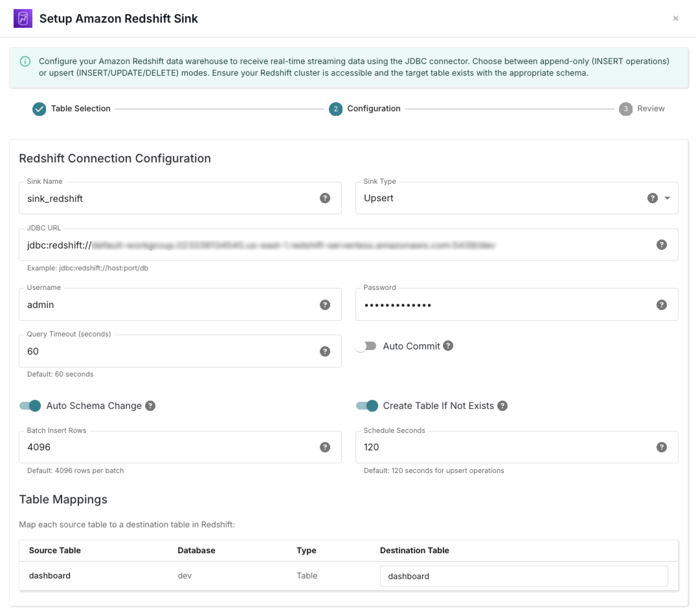This screenshot has height=616, width=696.
Task: Click the Table Mappings heading
Action: coord(63,500)
